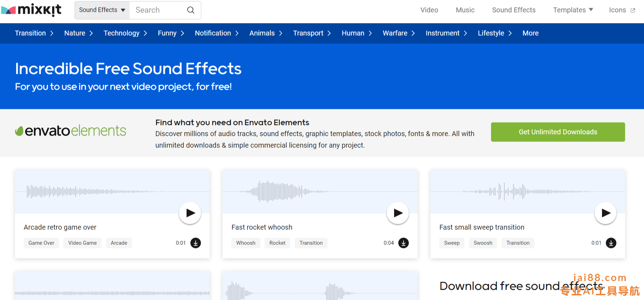The image size is (644, 300).
Task: Open the Warfare category menu
Action: pos(399,33)
